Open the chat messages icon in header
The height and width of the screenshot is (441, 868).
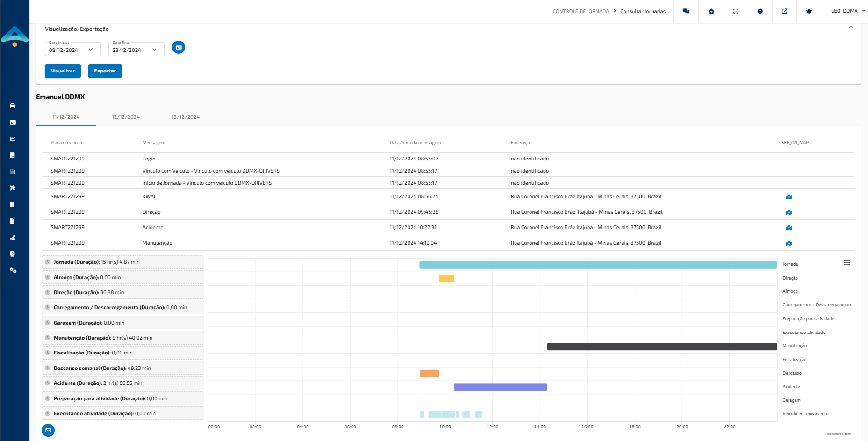pos(686,11)
